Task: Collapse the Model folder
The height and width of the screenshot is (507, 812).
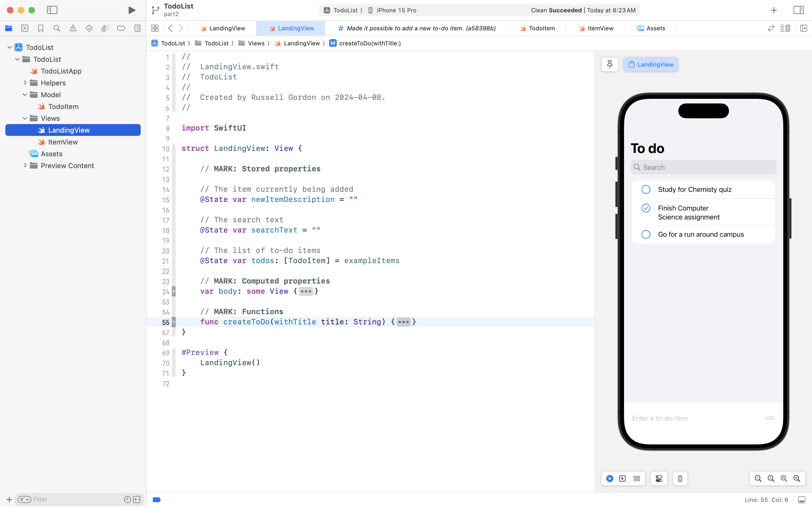Action: click(x=25, y=95)
